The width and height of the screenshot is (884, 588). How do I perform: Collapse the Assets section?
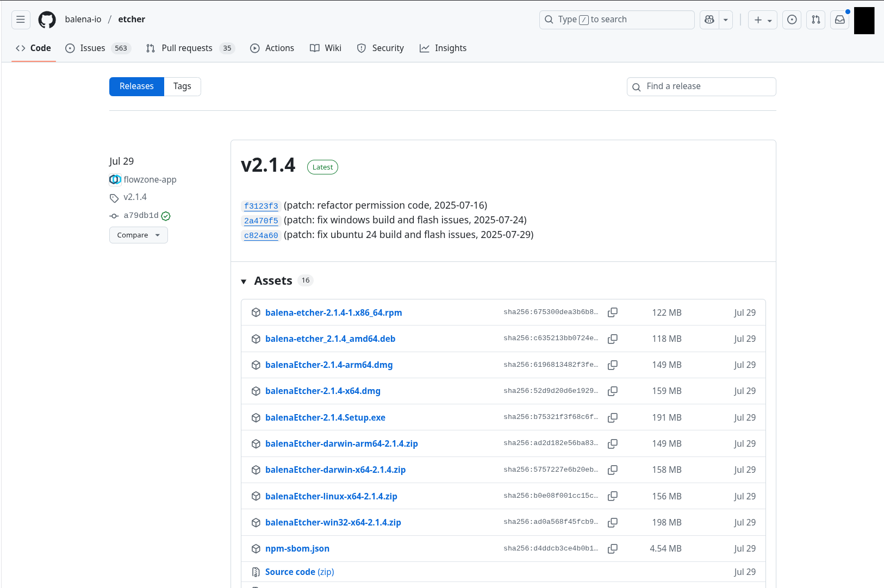[x=244, y=282]
